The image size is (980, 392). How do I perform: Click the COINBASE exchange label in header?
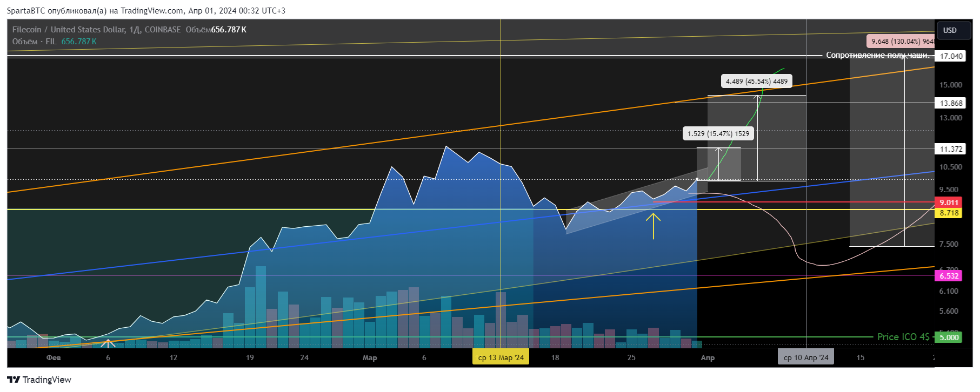pos(163,30)
